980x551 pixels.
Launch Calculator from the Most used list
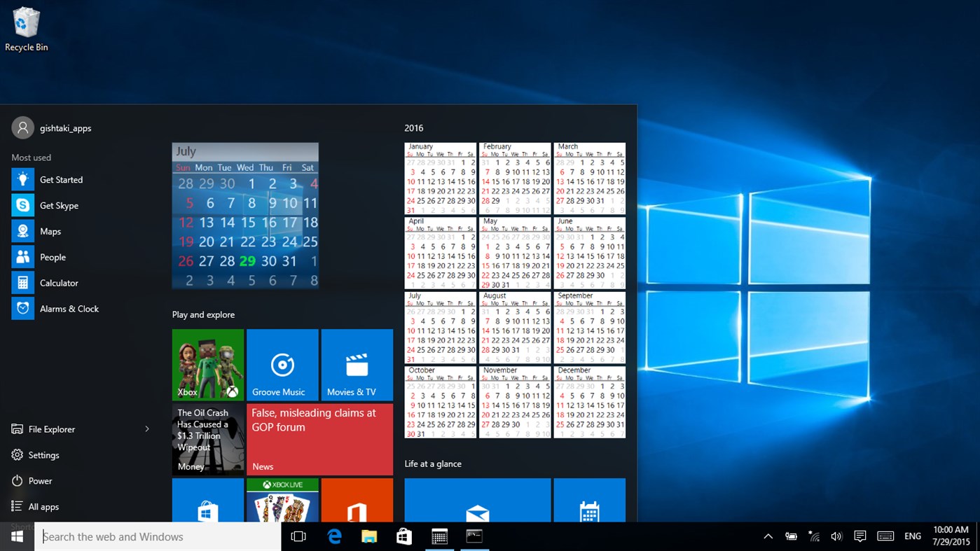coord(58,282)
